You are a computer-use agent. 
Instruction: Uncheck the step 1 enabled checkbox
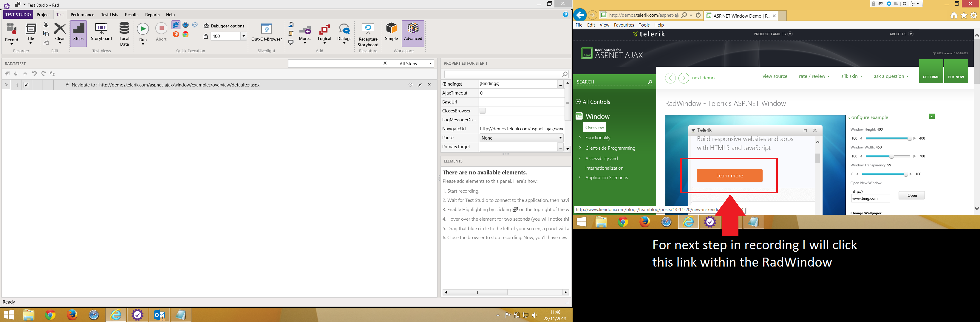point(26,85)
